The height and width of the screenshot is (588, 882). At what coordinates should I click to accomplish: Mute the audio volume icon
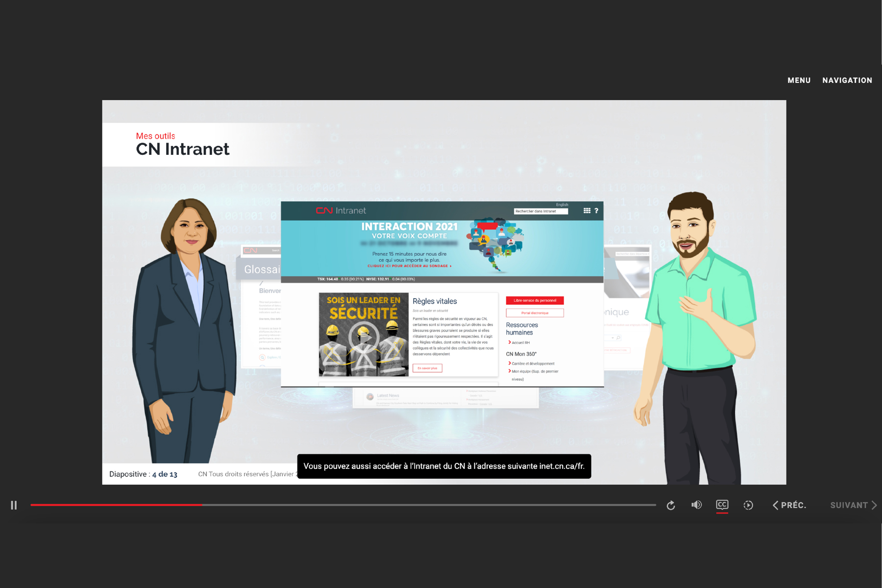(696, 505)
